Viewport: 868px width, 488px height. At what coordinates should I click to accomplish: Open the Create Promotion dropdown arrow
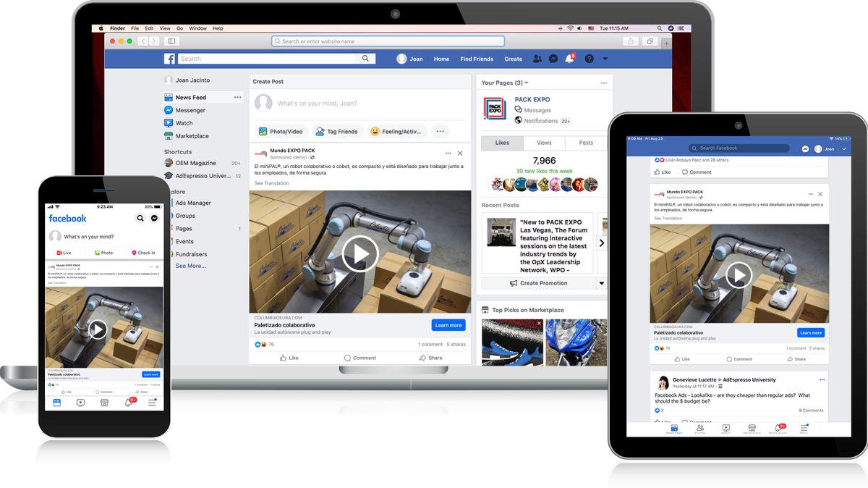coord(601,283)
